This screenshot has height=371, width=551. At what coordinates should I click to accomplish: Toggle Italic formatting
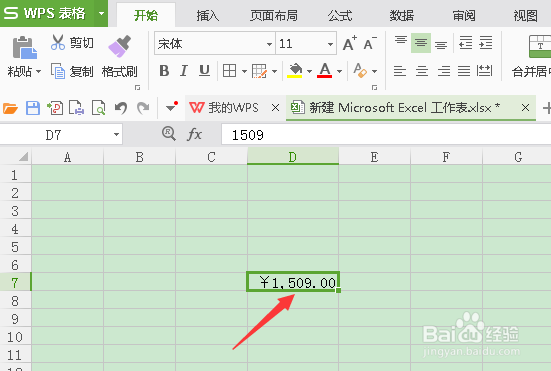[183, 71]
